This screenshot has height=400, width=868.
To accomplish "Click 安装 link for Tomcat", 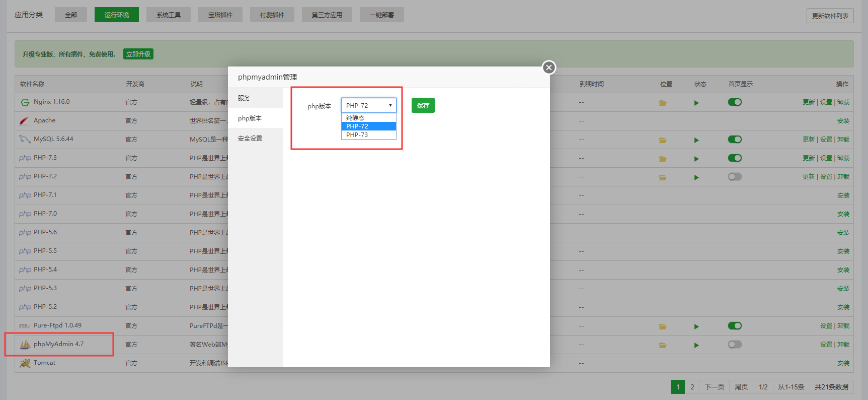I will 843,363.
